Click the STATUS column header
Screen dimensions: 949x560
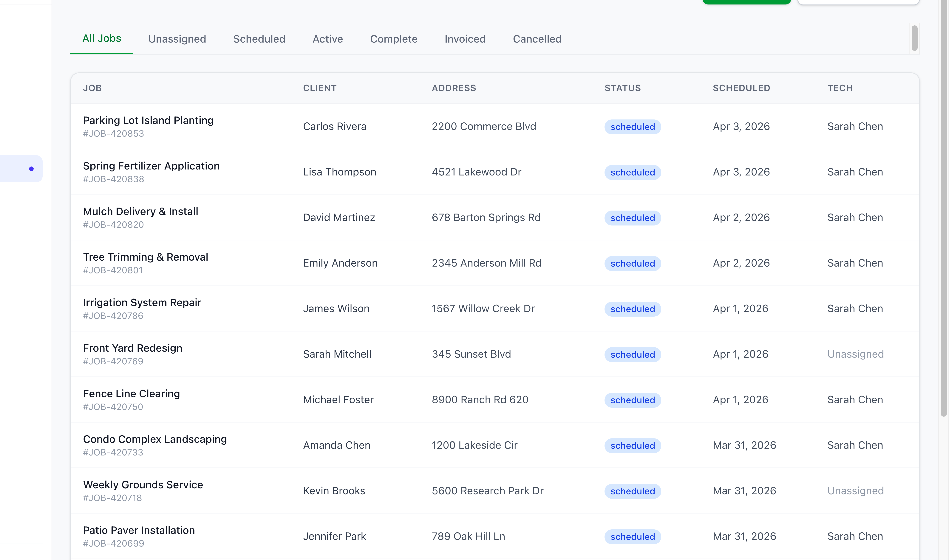(622, 88)
